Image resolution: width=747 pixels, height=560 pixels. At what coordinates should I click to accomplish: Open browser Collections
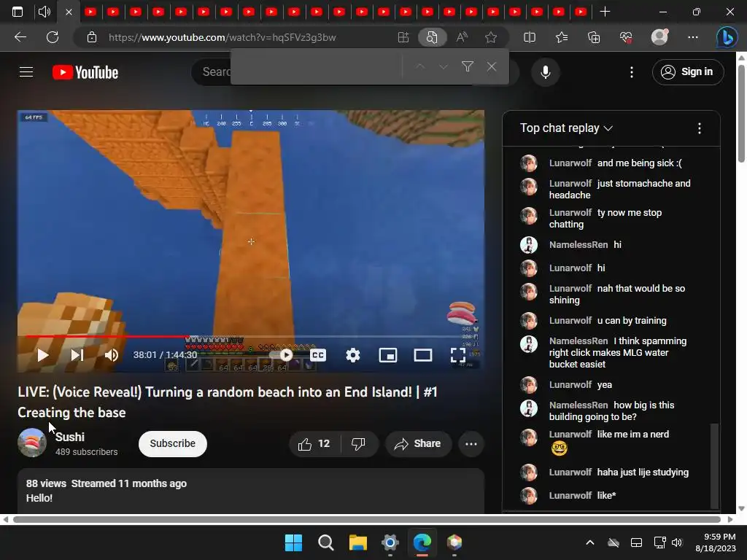[594, 37]
